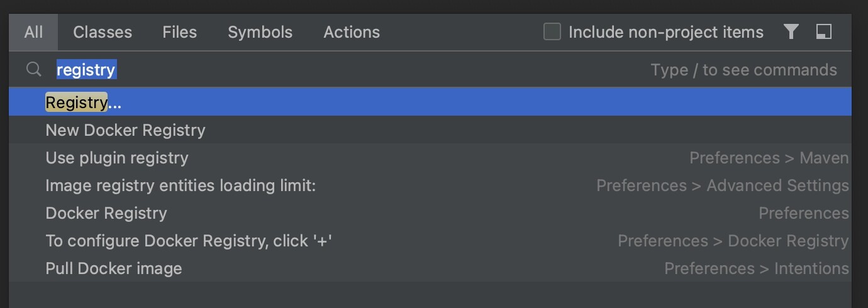Pick Image registry entities loading limit result
The width and height of the screenshot is (868, 308).
tap(181, 185)
